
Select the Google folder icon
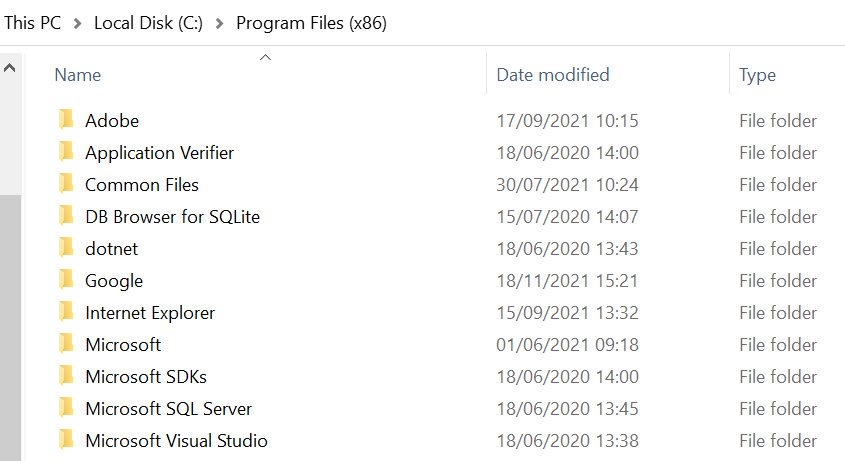66,281
